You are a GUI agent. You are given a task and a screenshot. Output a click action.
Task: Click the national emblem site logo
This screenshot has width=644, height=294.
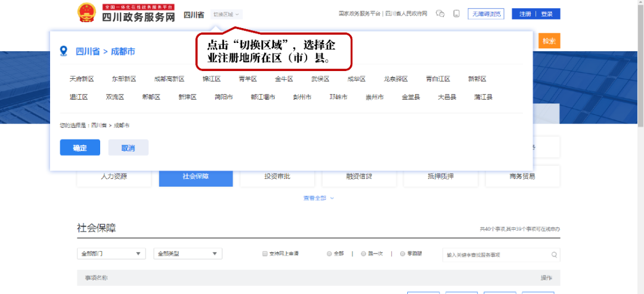[x=87, y=13]
